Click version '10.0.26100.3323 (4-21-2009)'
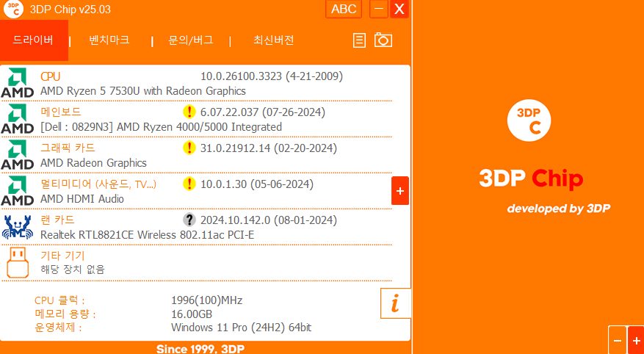The height and width of the screenshot is (354, 644). [x=272, y=76]
